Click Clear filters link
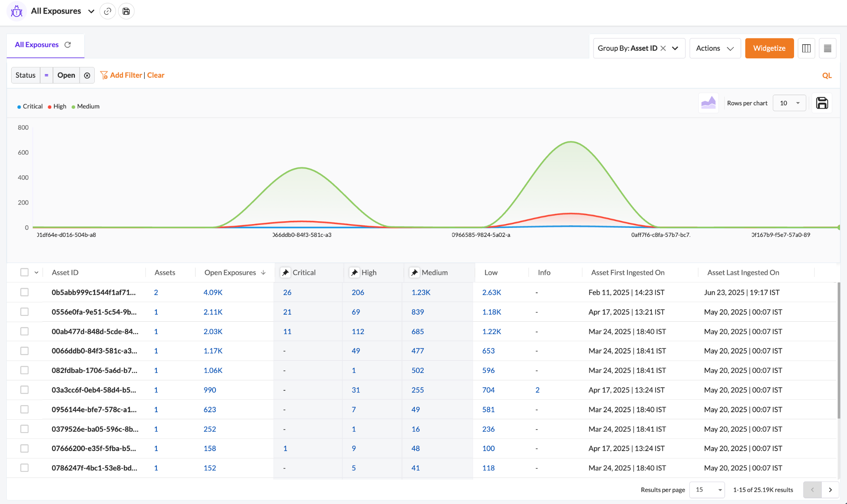 point(156,75)
